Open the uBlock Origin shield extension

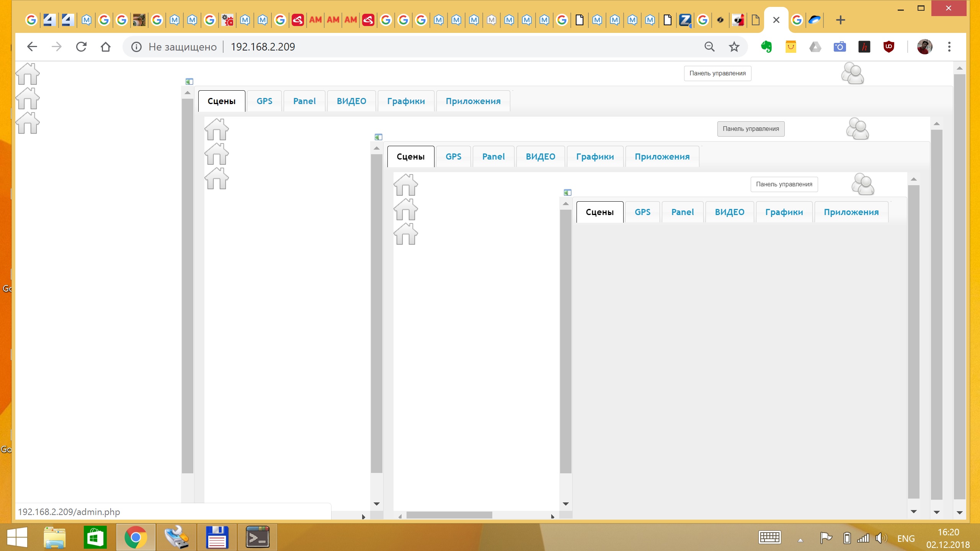click(x=889, y=47)
